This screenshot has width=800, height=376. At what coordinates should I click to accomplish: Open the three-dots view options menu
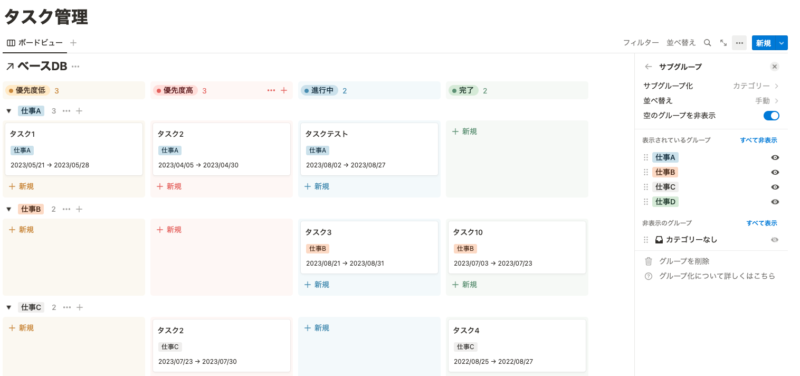[x=739, y=43]
